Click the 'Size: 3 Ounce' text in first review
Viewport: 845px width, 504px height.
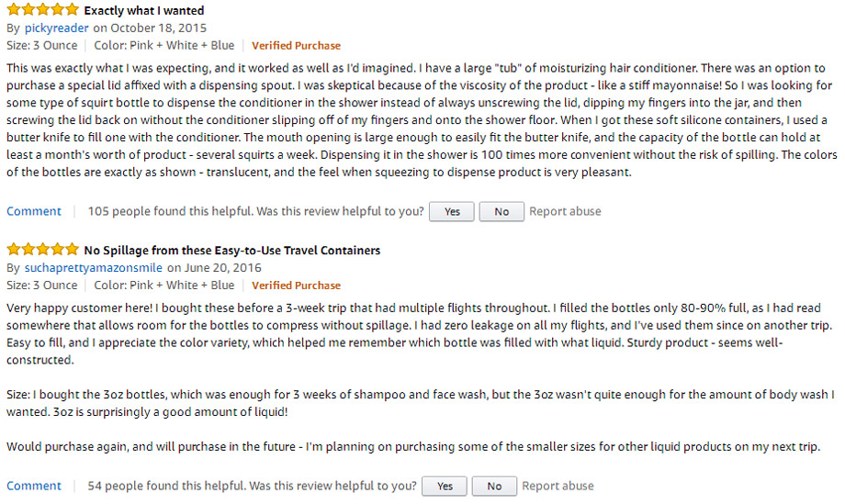click(42, 46)
